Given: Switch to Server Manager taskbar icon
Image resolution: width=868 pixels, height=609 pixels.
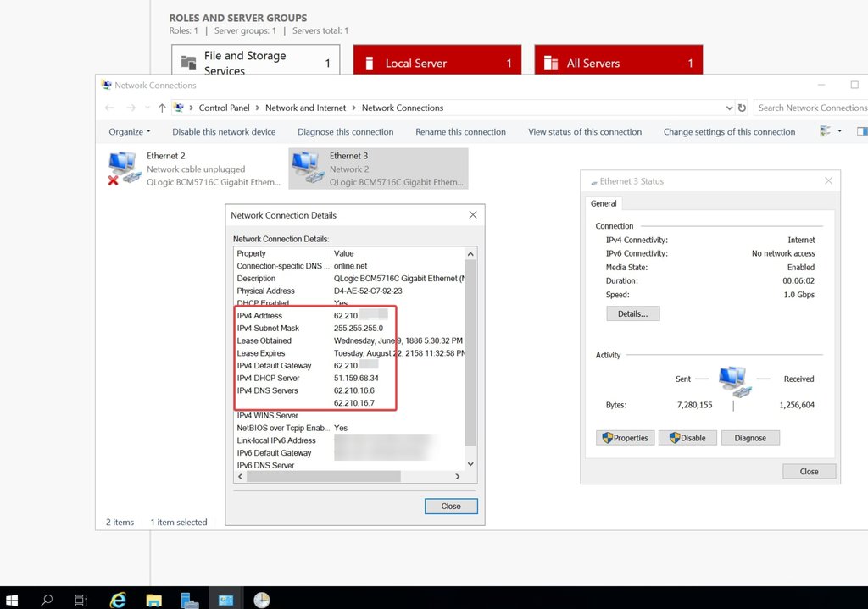Looking at the screenshot, I should pyautogui.click(x=189, y=601).
